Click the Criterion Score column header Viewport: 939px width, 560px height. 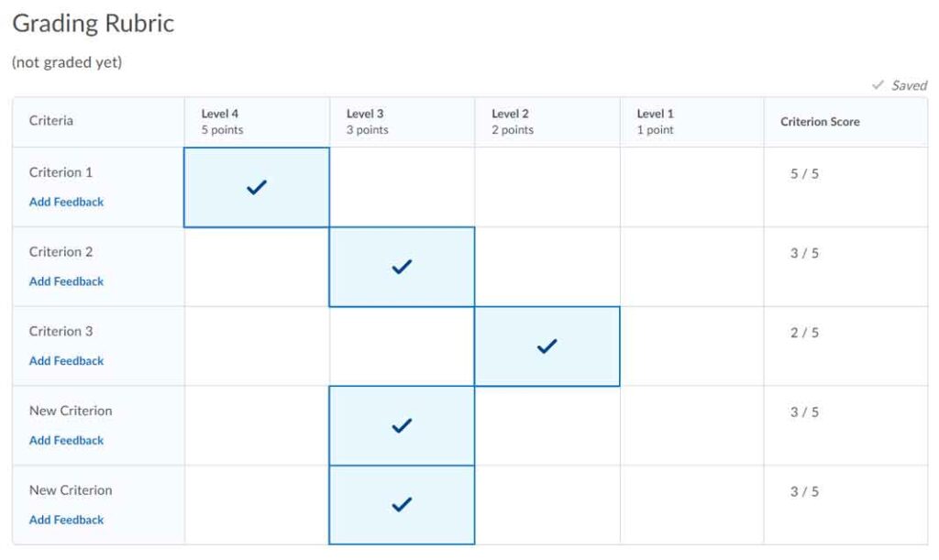coord(820,121)
